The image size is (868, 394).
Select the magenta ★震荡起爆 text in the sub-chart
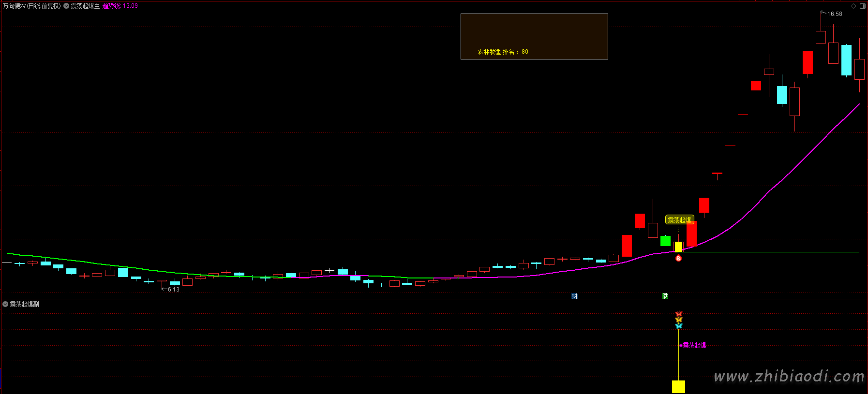click(x=692, y=345)
